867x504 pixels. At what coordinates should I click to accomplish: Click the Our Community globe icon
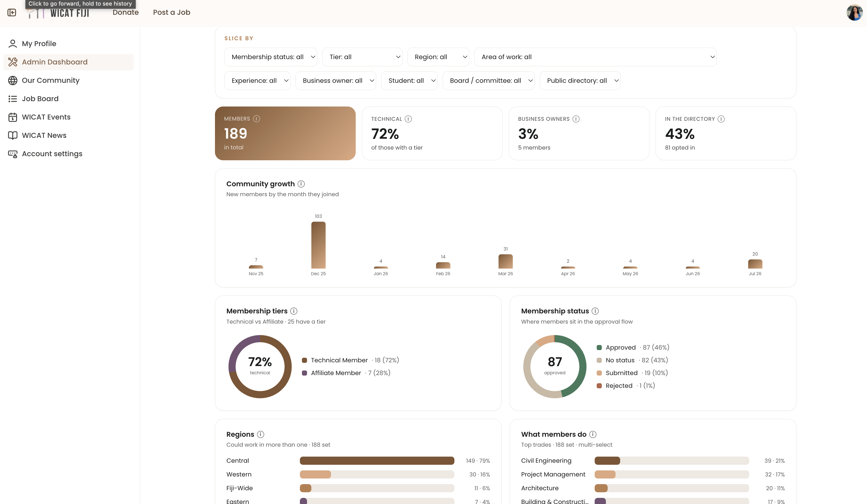13,81
